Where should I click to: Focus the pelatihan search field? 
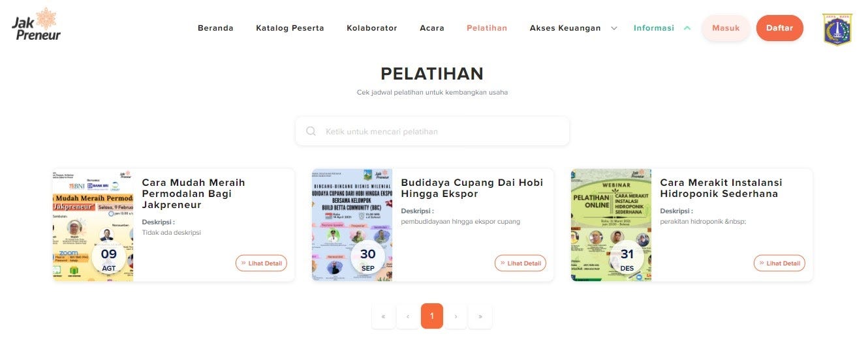click(432, 131)
